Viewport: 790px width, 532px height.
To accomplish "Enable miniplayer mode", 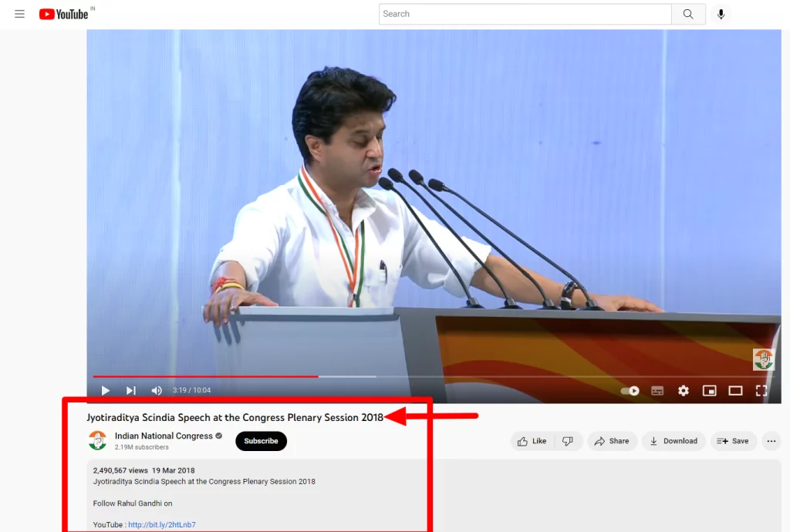I will click(x=709, y=391).
